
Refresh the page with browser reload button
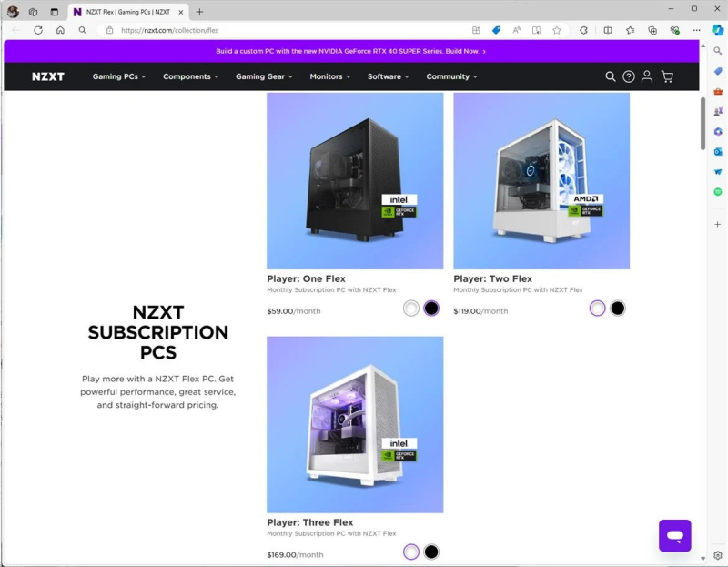pos(38,30)
